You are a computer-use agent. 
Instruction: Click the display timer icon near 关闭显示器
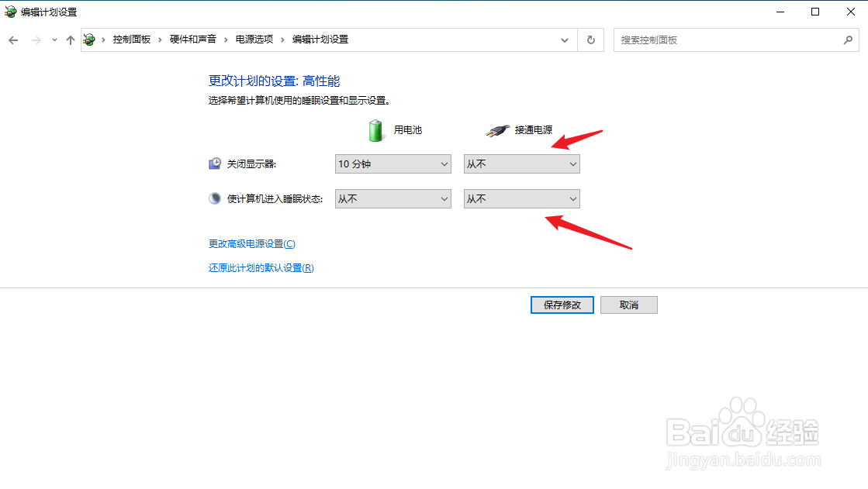[x=214, y=164]
